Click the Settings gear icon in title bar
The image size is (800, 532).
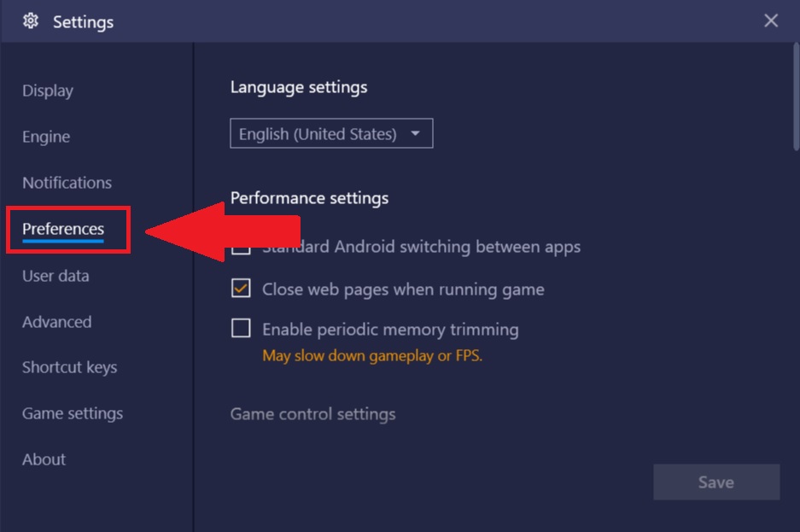click(31, 21)
